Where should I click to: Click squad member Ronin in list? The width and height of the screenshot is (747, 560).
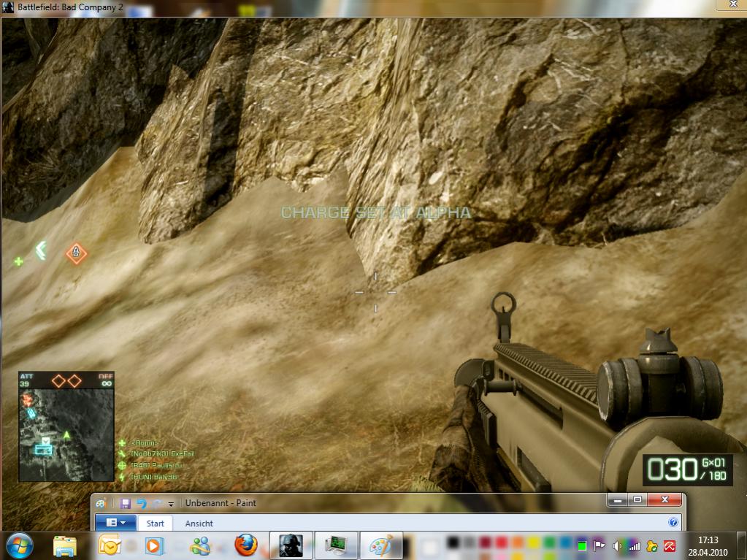point(144,443)
